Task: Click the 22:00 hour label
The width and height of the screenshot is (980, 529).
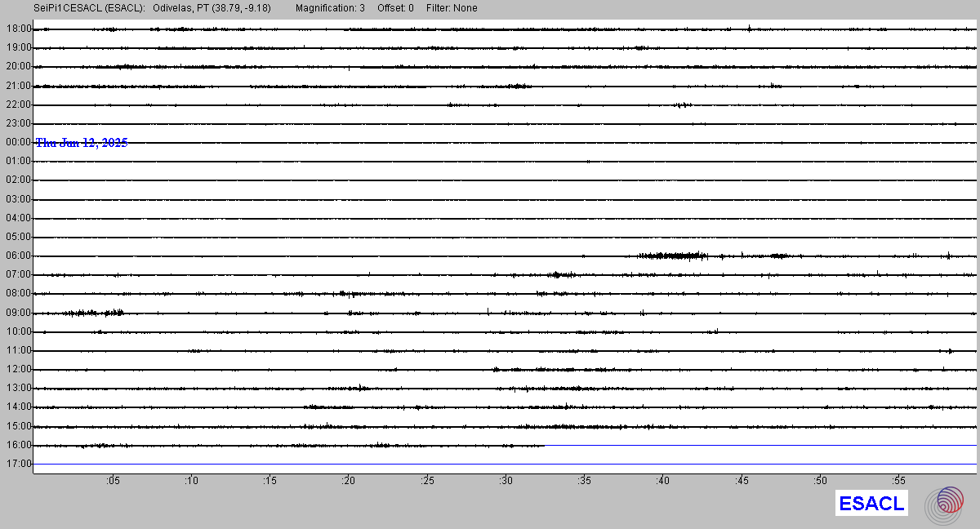Action: [x=18, y=104]
